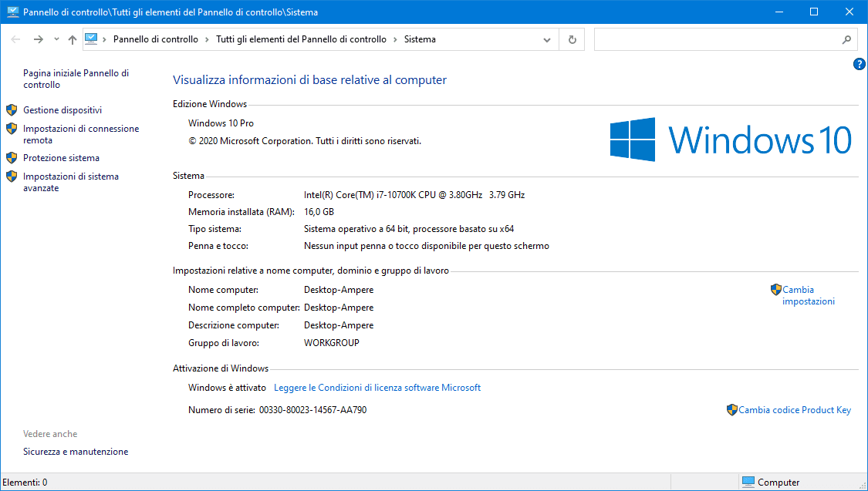Click Cambia impostazioni link
Image resolution: width=868 pixels, height=491 pixels.
808,296
